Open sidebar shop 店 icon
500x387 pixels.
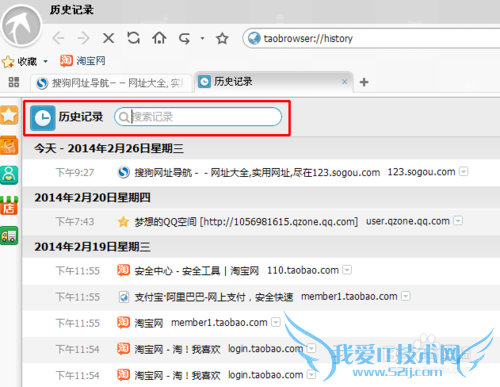9,205
